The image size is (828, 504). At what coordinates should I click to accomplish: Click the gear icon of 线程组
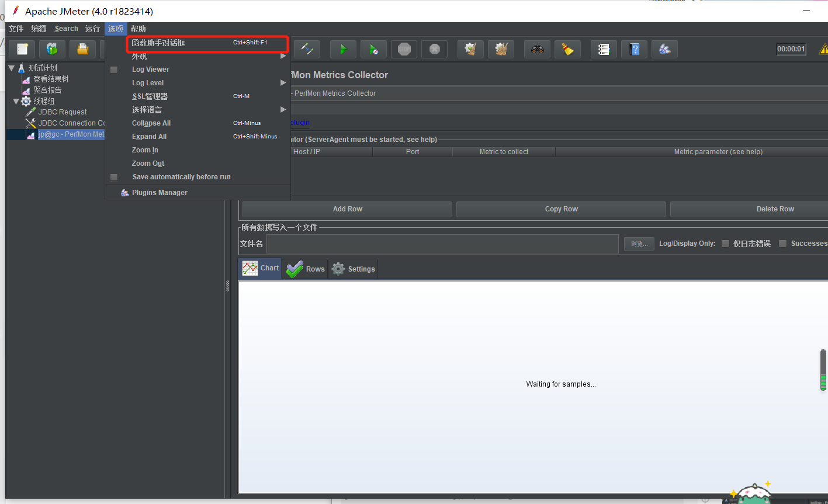[26, 101]
